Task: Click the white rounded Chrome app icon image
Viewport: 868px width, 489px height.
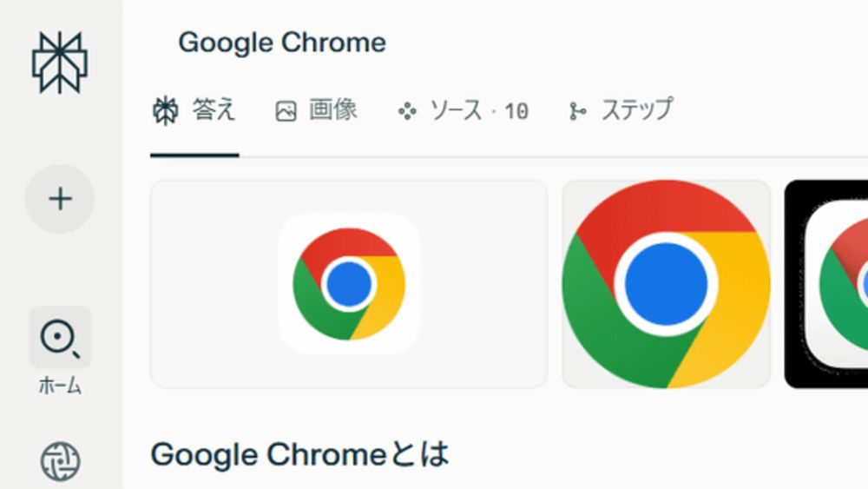Action: point(349,283)
